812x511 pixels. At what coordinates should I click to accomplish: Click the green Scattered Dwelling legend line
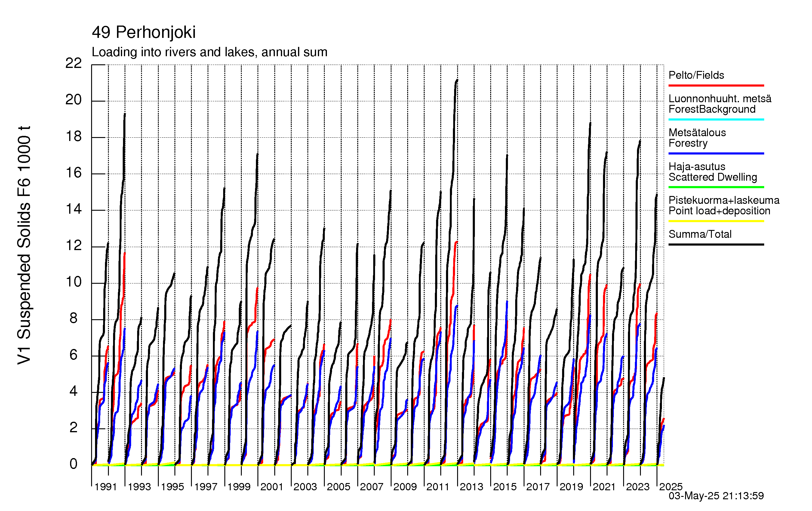(x=716, y=187)
